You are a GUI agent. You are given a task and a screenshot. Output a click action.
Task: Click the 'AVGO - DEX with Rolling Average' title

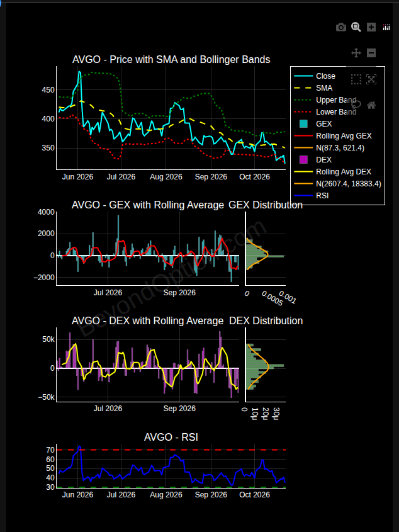(x=148, y=321)
